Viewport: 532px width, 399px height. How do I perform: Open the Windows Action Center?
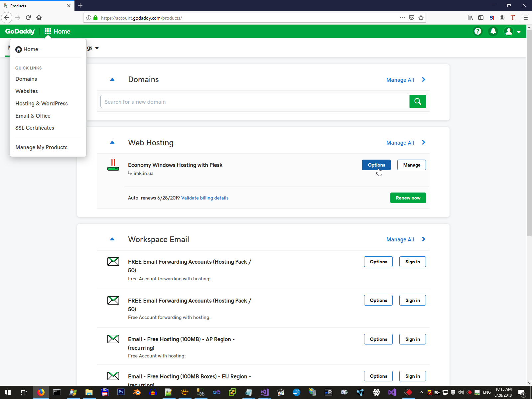pyautogui.click(x=522, y=392)
